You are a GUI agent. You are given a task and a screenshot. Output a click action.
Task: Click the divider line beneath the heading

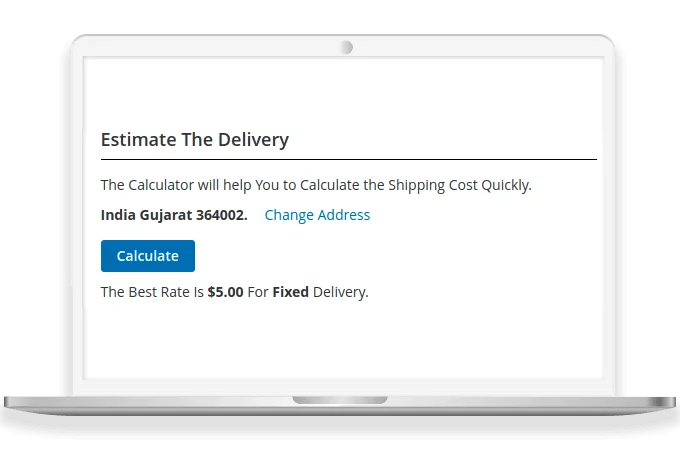click(348, 159)
